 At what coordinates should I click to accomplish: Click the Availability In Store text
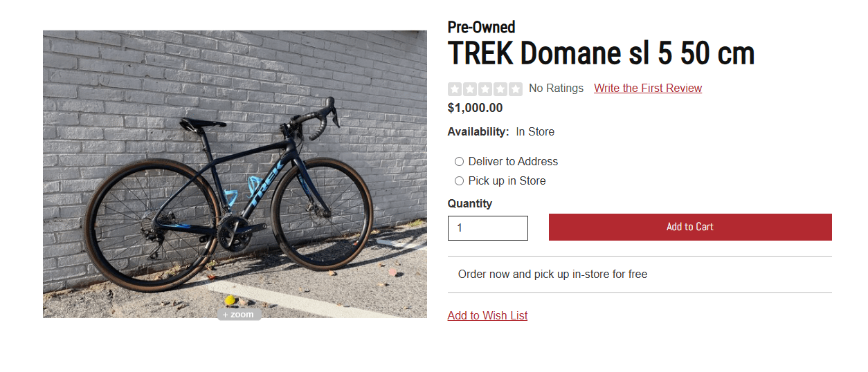(500, 132)
